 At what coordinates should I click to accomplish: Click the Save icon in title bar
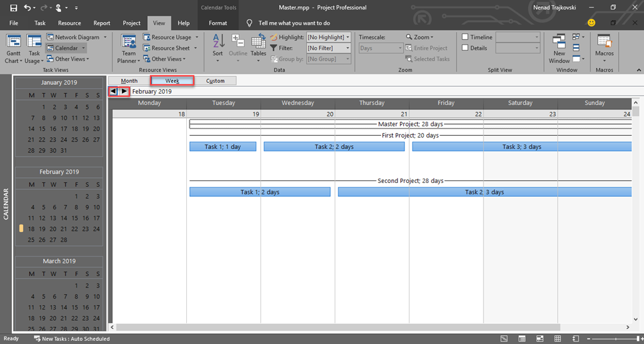coord(13,8)
